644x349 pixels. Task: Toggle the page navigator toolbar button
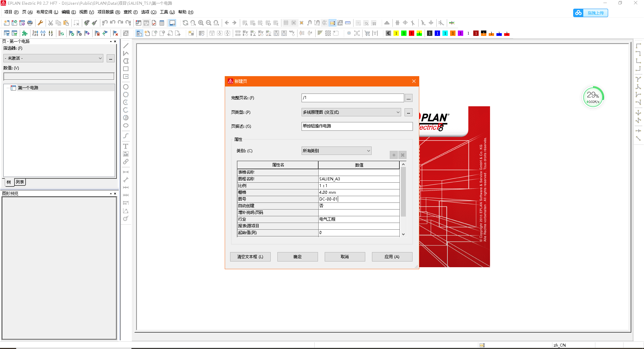(x=139, y=23)
